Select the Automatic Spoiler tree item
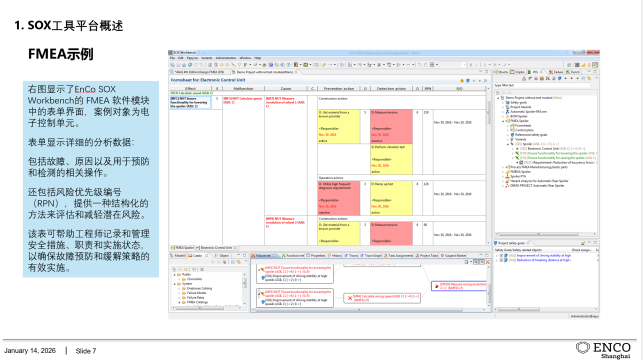The image size is (643, 360). point(528,112)
